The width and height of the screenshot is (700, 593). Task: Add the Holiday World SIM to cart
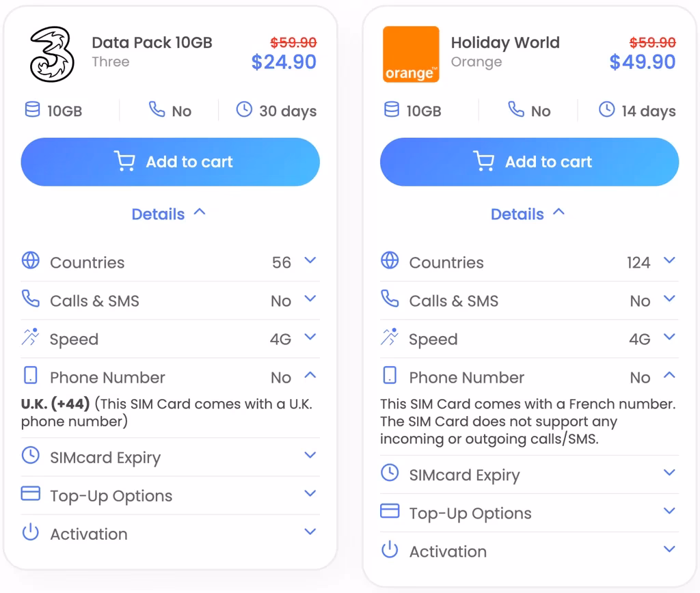529,161
